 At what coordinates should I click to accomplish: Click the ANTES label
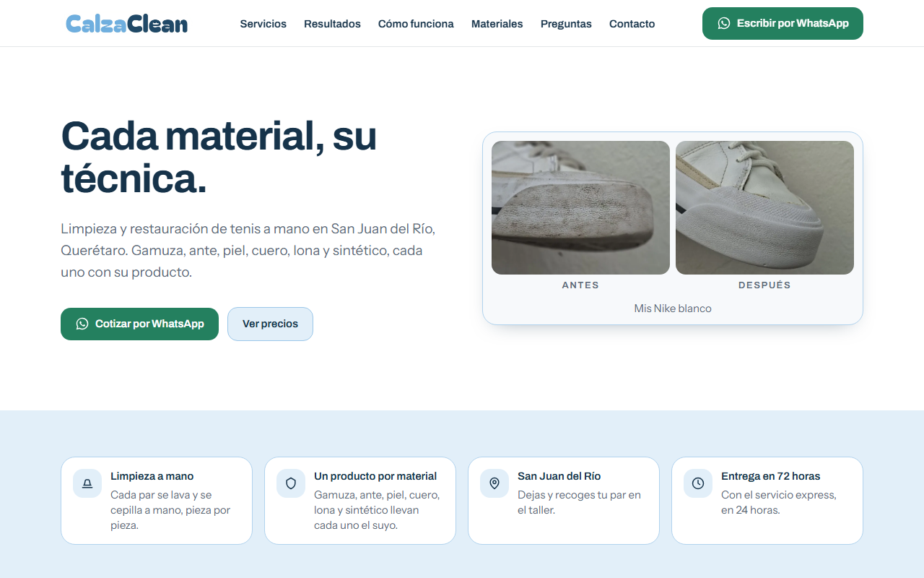tap(580, 285)
